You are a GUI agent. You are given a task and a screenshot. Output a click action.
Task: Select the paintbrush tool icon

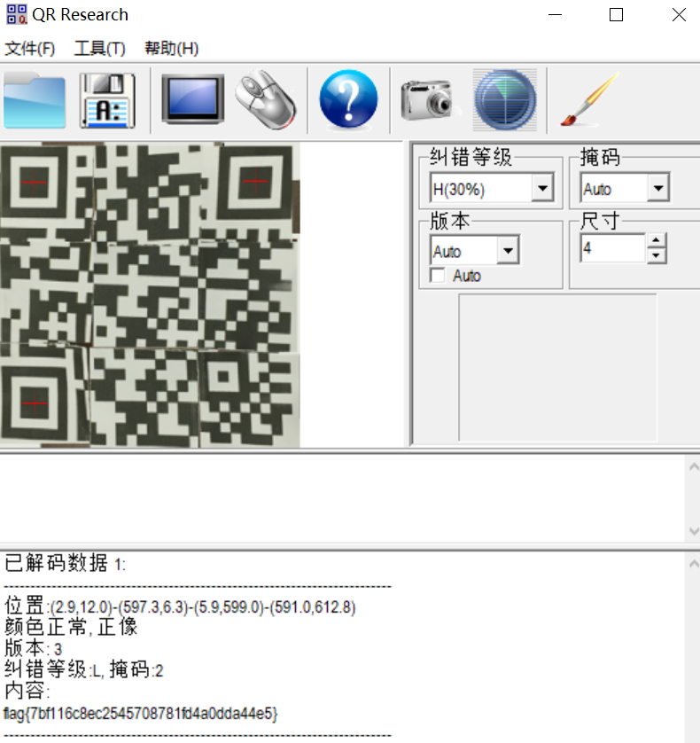point(589,99)
